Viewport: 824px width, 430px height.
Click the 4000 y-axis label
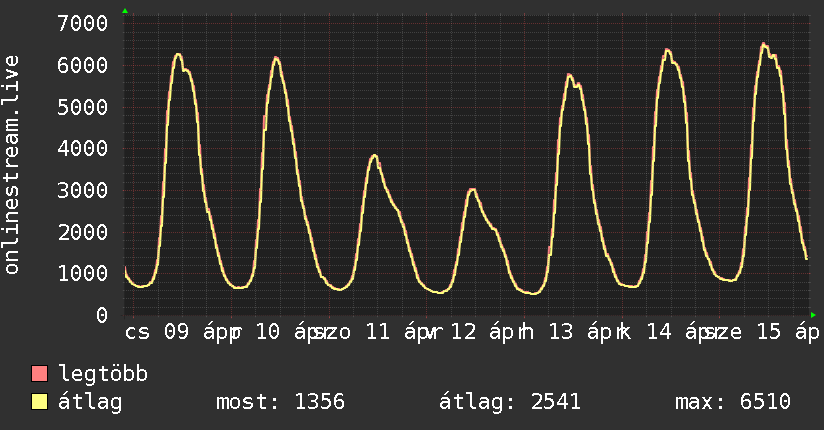click(x=83, y=148)
